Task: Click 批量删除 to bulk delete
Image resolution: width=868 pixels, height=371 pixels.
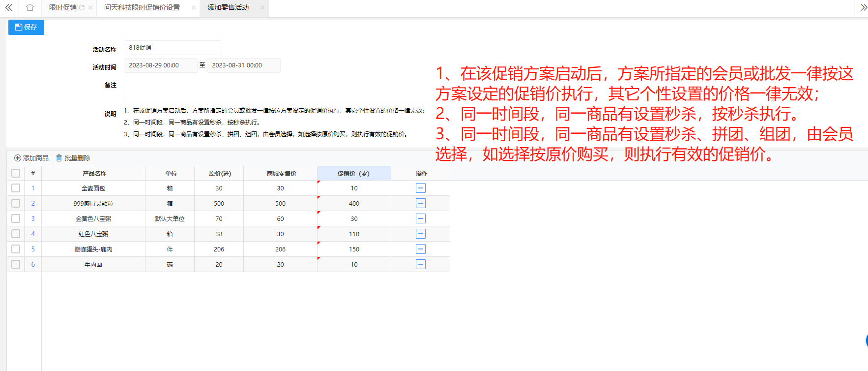Action: click(x=73, y=158)
